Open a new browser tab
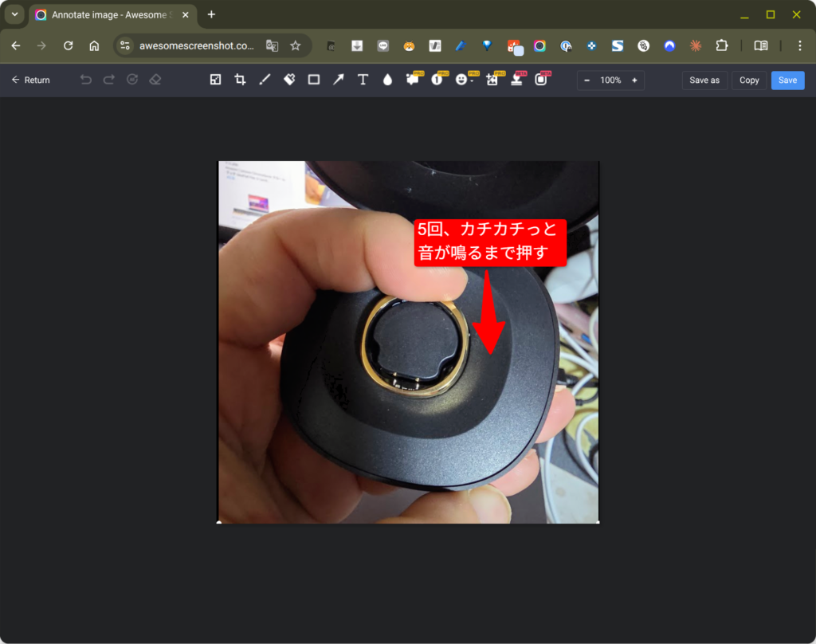The width and height of the screenshot is (816, 644). [211, 14]
